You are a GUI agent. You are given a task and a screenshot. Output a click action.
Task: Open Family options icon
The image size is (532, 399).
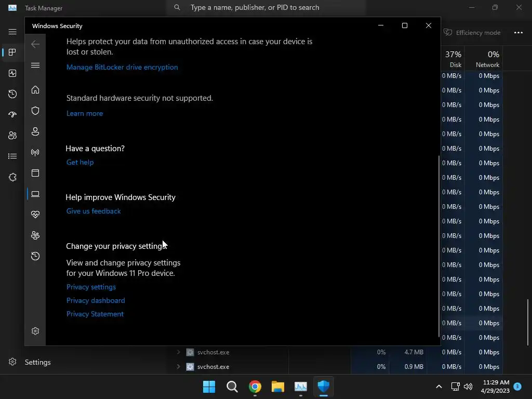(35, 235)
